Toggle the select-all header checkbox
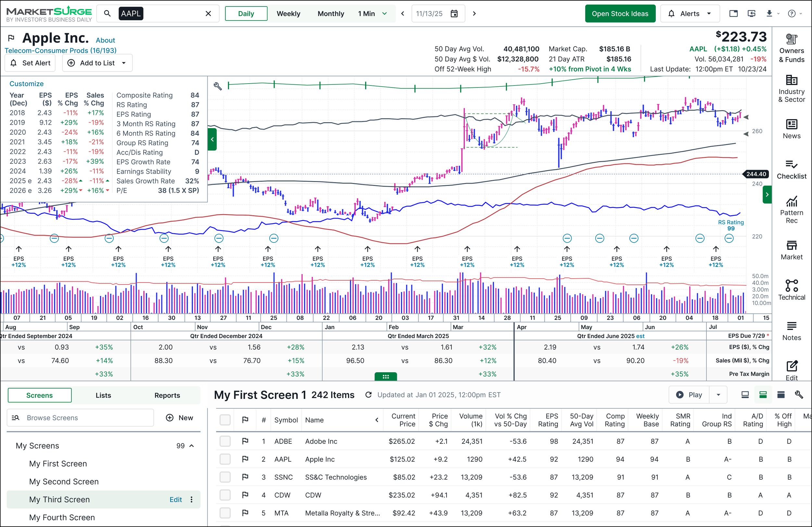This screenshot has width=812, height=527. [x=225, y=420]
